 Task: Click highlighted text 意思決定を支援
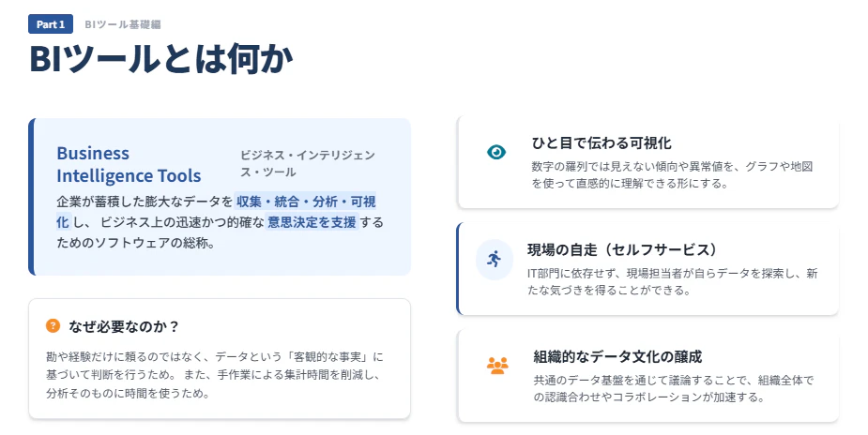pos(312,222)
